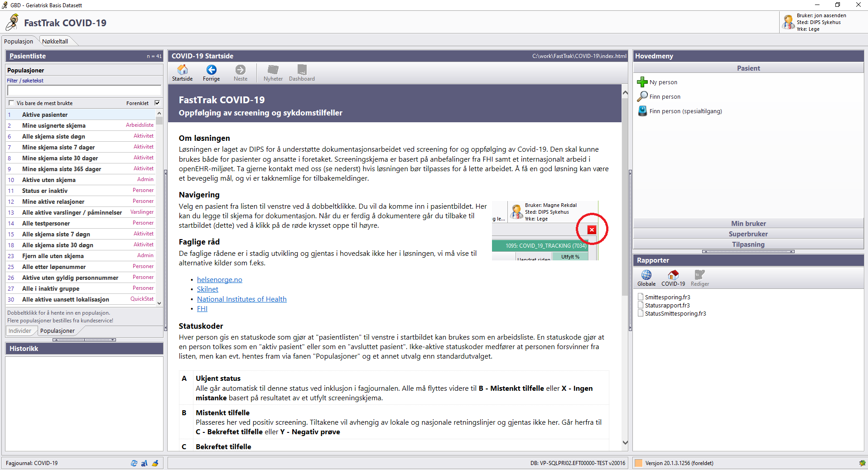Viewport: 868px width, 470px height.
Task: Select 'Mine skjema siste 7 dager' row
Action: click(x=81, y=147)
